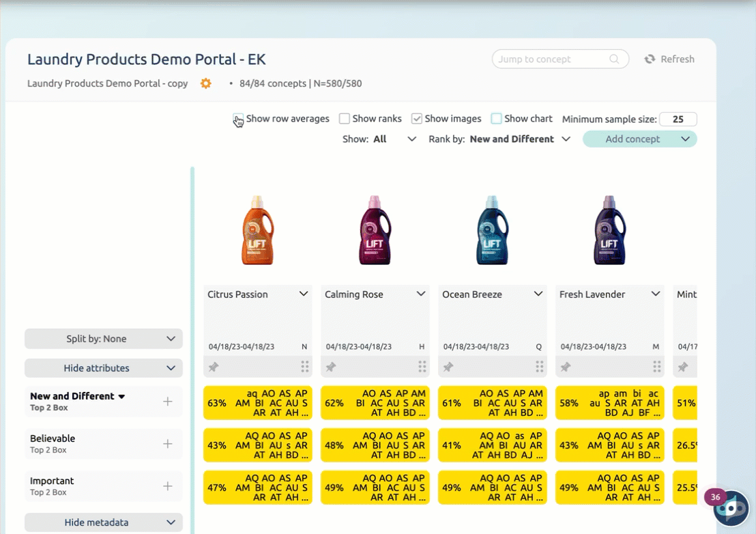The width and height of the screenshot is (756, 534).
Task: Click the drag handle on Calming Rose
Action: 422,367
